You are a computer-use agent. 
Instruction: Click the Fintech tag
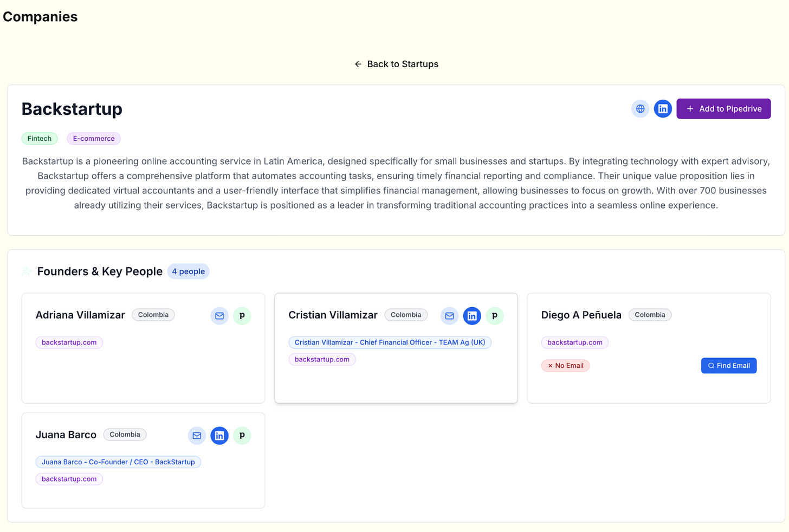pyautogui.click(x=40, y=139)
